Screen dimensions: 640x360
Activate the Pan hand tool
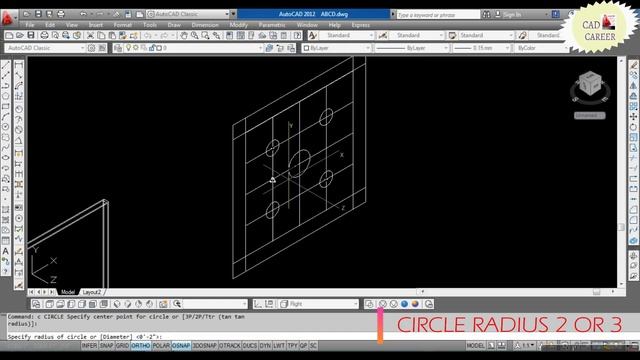[x=184, y=36]
